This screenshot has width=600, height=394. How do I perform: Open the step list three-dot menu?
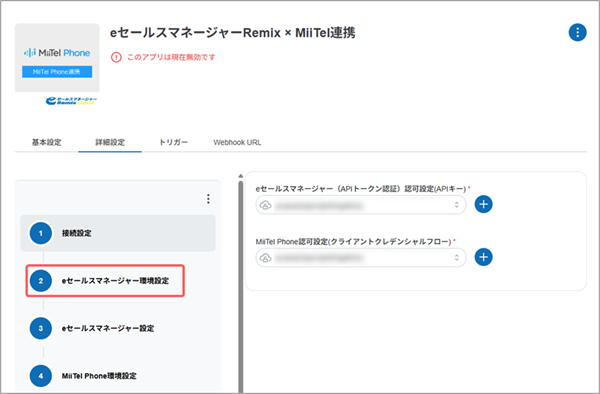tap(208, 199)
